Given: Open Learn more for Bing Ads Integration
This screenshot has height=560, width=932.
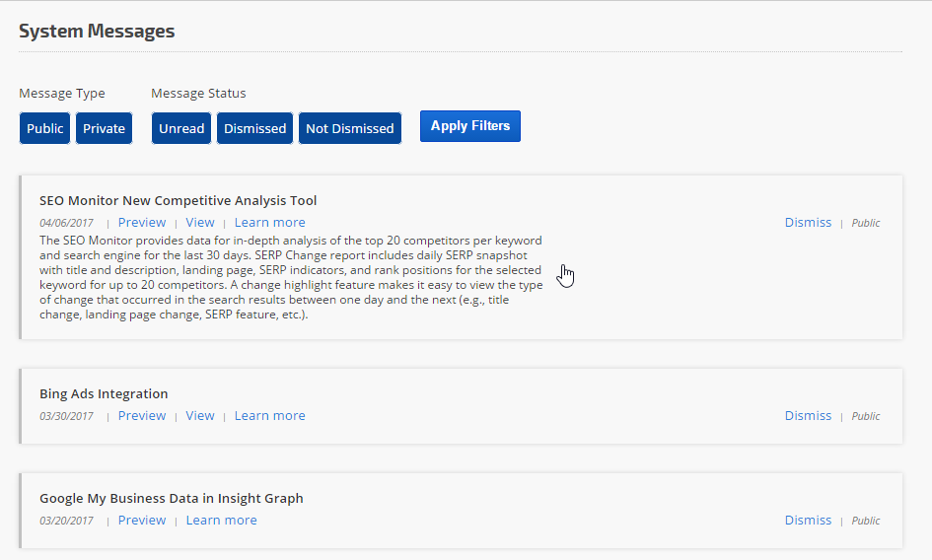Looking at the screenshot, I should point(269,416).
